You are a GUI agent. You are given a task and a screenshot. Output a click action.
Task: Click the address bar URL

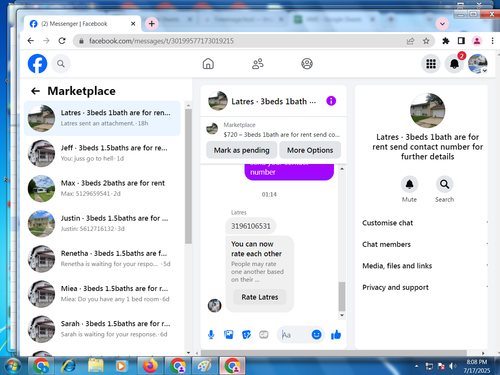(x=161, y=41)
